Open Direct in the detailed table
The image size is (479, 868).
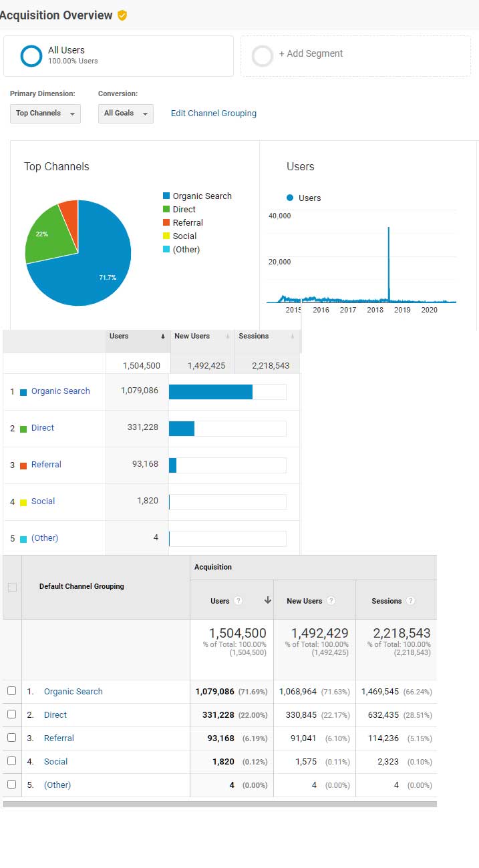pyautogui.click(x=55, y=715)
